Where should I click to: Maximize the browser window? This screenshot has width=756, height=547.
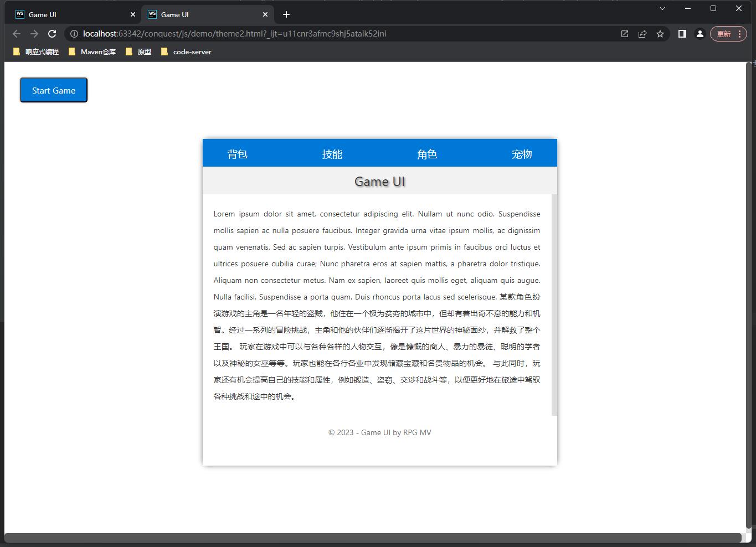713,8
